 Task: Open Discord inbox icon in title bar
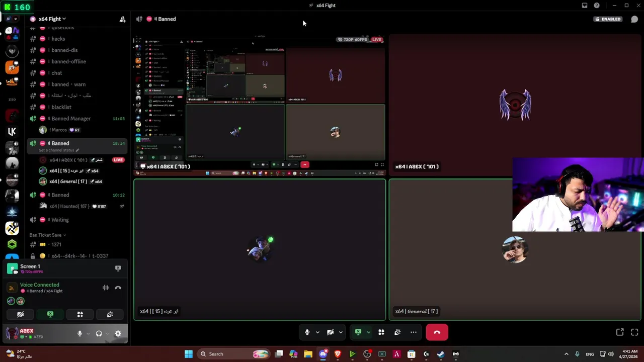(x=585, y=6)
